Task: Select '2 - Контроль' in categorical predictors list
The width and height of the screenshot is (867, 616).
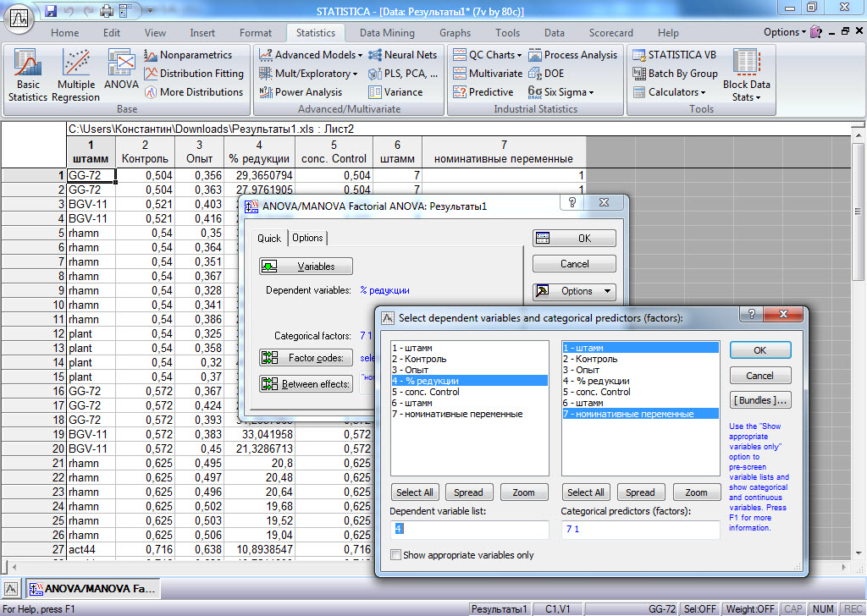Action: (640, 359)
